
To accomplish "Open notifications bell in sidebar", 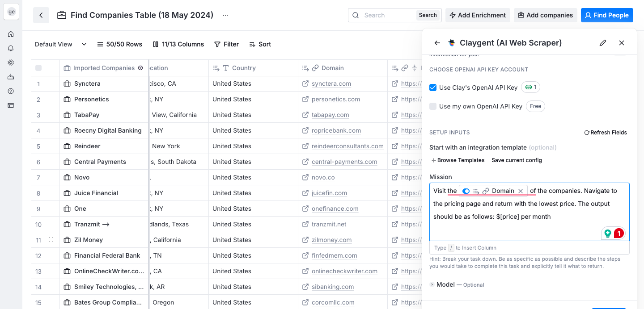I will 11,48.
